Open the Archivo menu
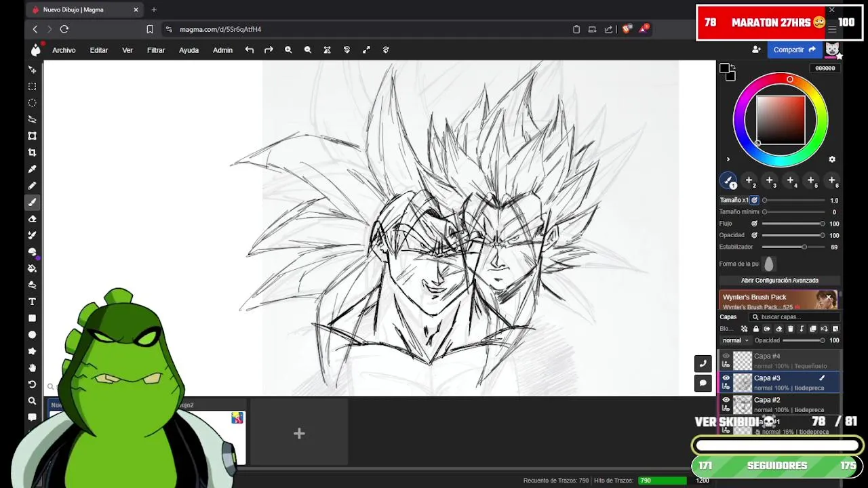The height and width of the screenshot is (488, 868). [64, 50]
